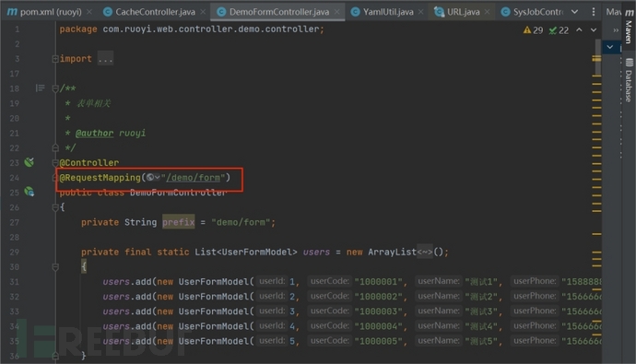Click line number 27 in gutter
Screen dimensions: 636x364
pos(15,222)
